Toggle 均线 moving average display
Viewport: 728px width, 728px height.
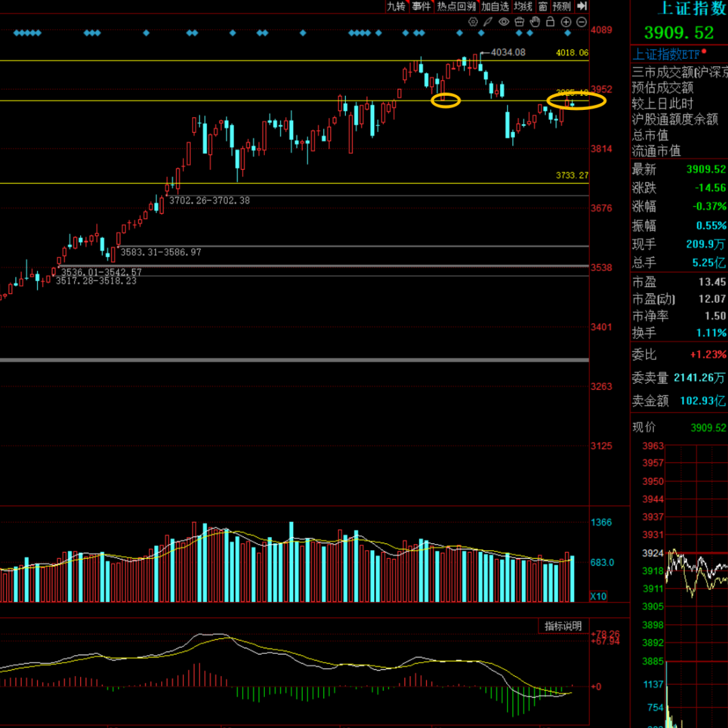click(x=522, y=6)
